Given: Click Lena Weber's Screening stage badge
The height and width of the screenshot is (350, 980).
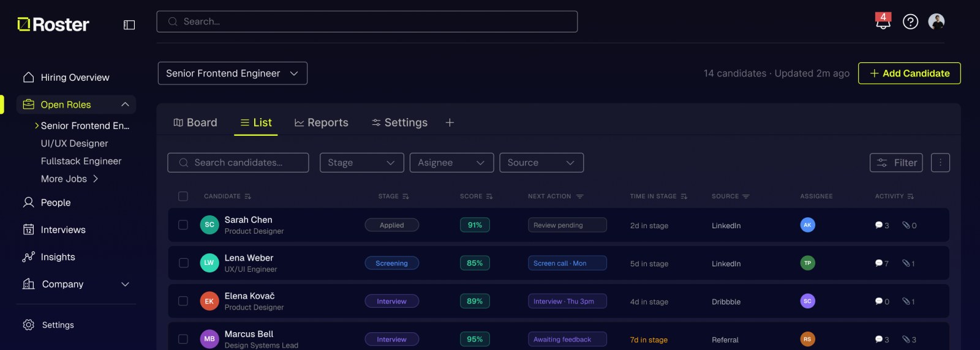Looking at the screenshot, I should click(392, 263).
